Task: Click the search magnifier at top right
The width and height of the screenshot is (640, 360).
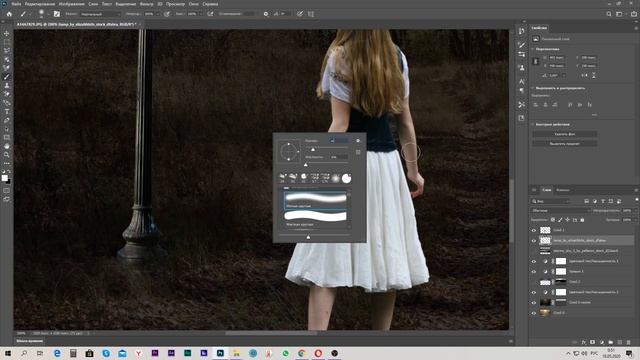Action: coord(609,14)
